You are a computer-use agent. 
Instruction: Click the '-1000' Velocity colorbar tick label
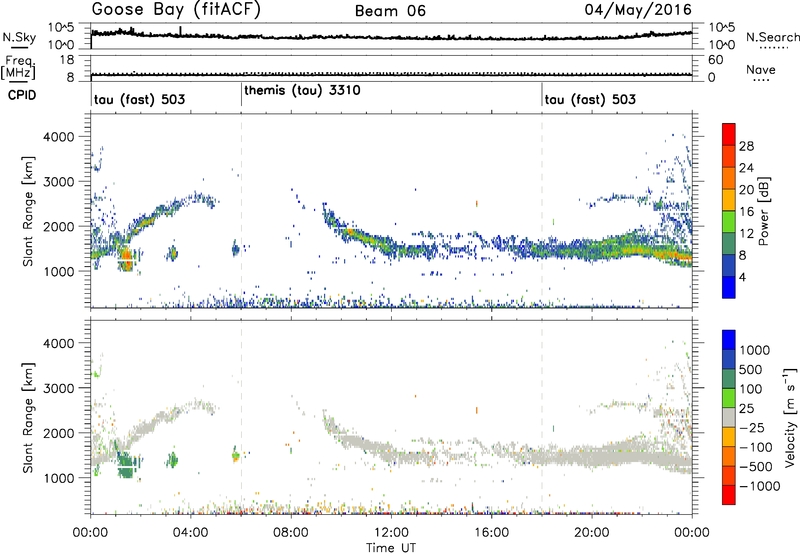point(759,486)
